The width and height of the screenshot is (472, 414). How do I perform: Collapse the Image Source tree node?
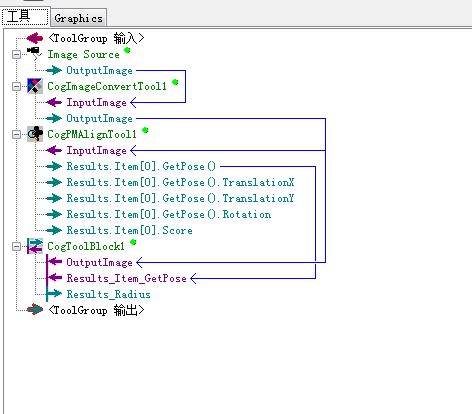(x=16, y=54)
